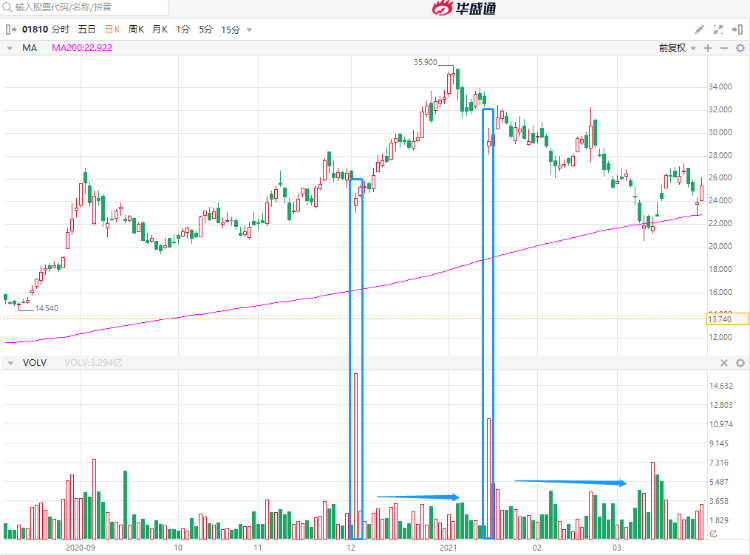Open the dropdown arrow after 15分
This screenshot has width=750, height=555.
[x=249, y=30]
